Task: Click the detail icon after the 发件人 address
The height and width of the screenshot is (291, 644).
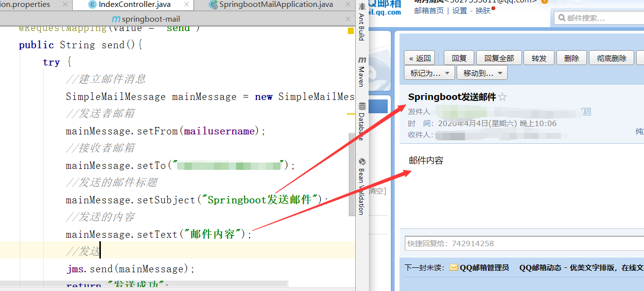Action: click(586, 112)
